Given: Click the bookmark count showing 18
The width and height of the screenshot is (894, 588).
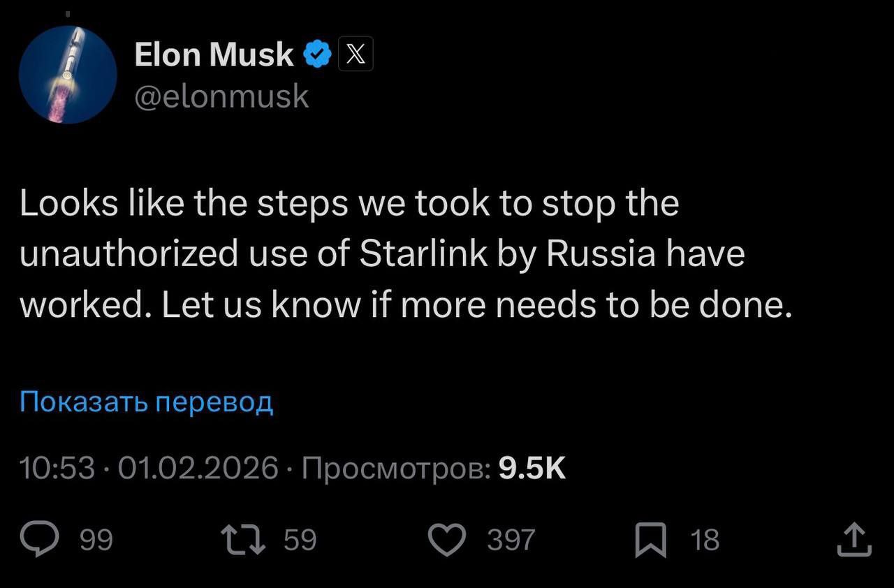Looking at the screenshot, I should 704,539.
